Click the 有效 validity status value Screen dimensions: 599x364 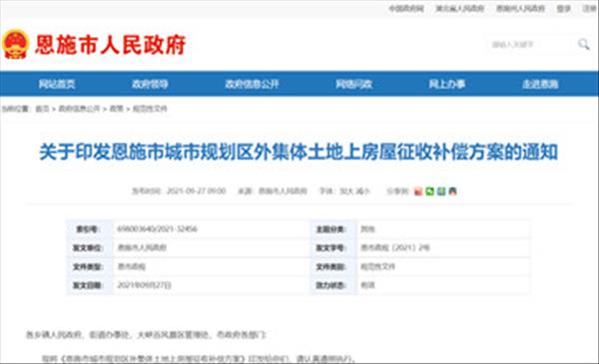pos(367,285)
